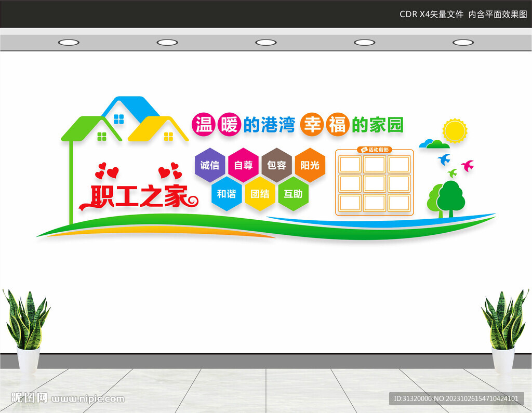Image resolution: width=532 pixels, height=413 pixels.
Task: Select the blue 的港湾 text
Action: [x=270, y=125]
